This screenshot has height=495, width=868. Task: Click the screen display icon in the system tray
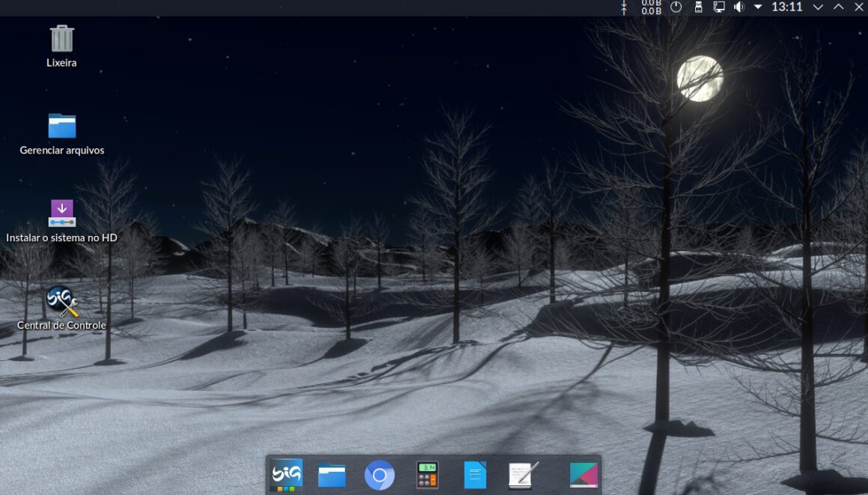coord(718,7)
